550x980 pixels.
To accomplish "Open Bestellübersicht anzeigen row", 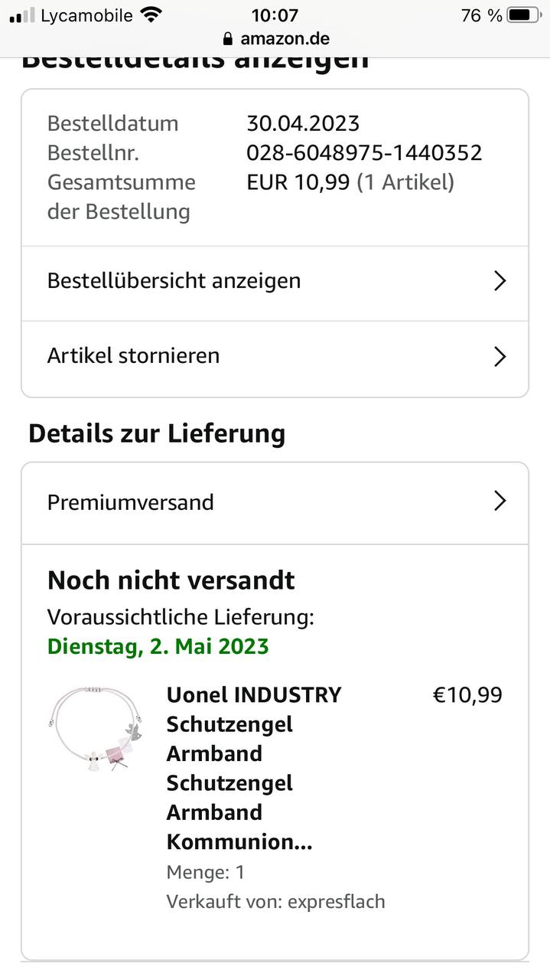I will click(x=174, y=281).
